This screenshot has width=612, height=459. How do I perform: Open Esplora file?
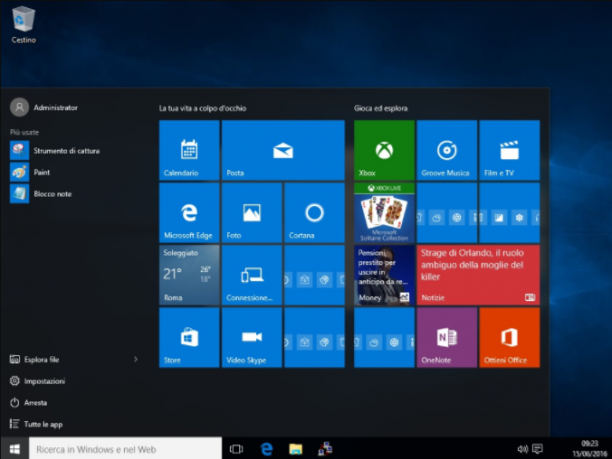pos(34,359)
